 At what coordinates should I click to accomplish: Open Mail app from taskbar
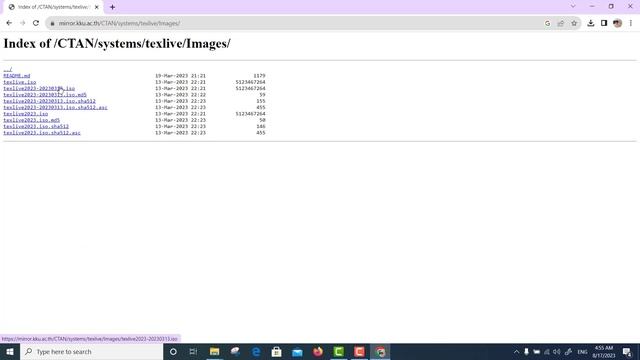297,351
